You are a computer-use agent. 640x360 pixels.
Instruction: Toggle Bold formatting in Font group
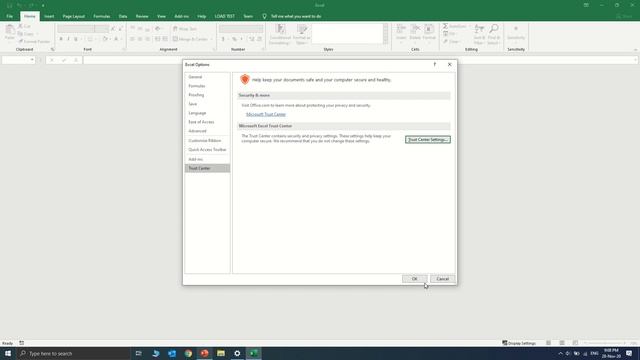pyautogui.click(x=61, y=39)
